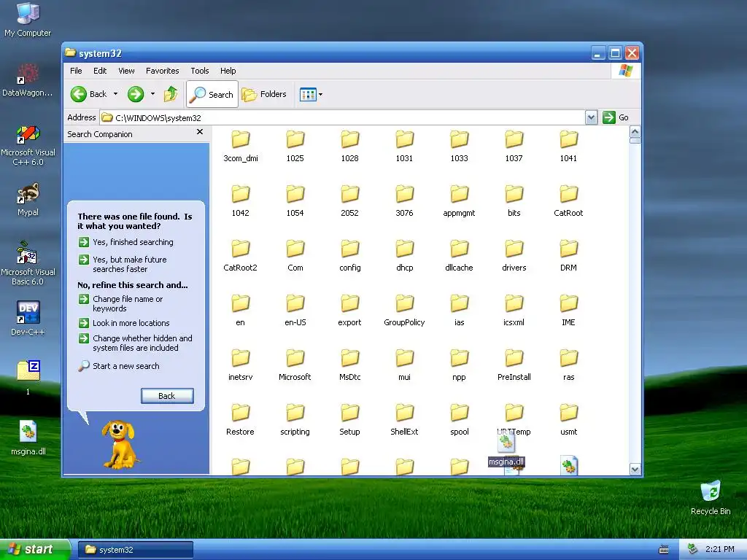747x560 pixels.
Task: Select the CatRoot folder
Action: [568, 201]
